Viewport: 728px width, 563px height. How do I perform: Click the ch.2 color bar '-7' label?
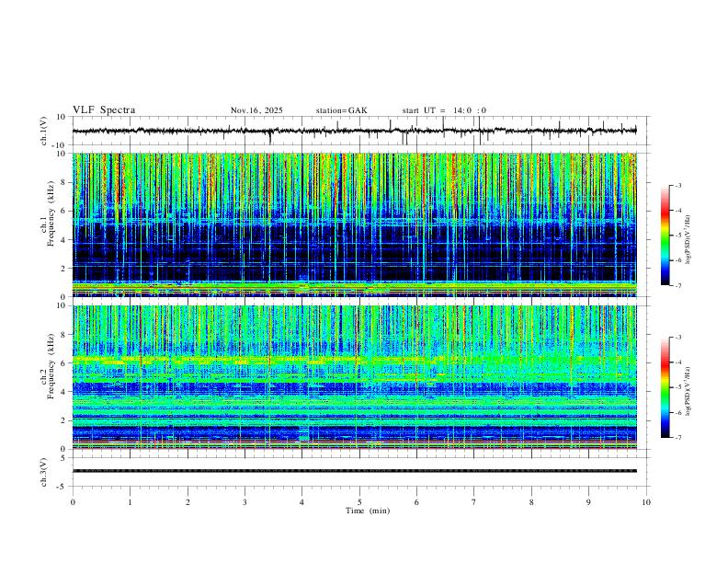point(677,438)
